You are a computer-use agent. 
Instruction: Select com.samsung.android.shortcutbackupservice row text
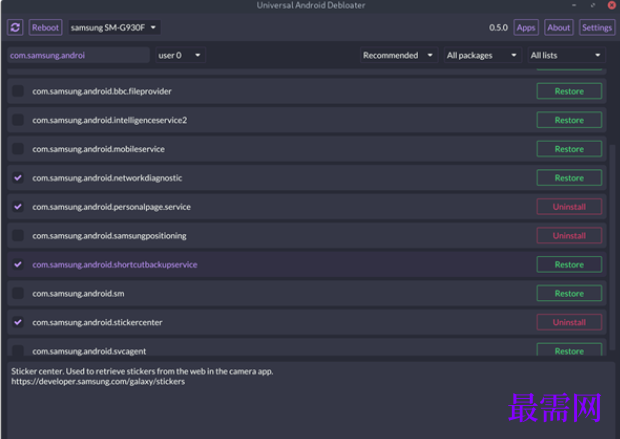pos(115,264)
